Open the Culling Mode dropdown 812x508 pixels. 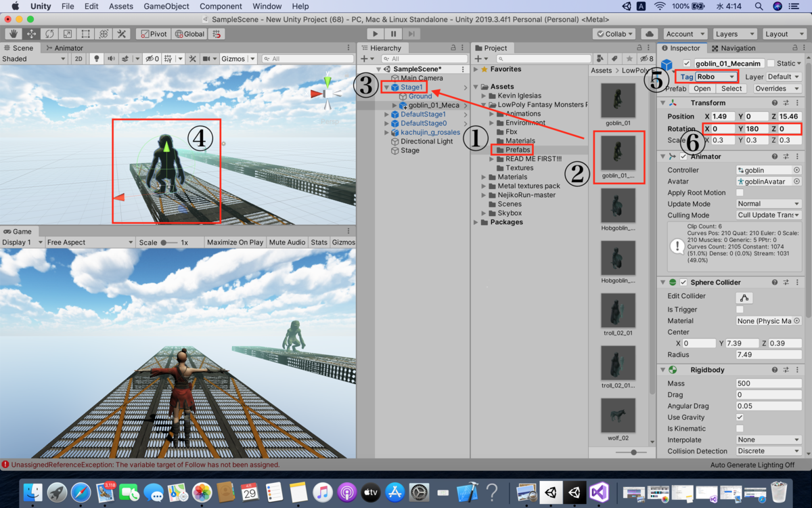point(769,215)
